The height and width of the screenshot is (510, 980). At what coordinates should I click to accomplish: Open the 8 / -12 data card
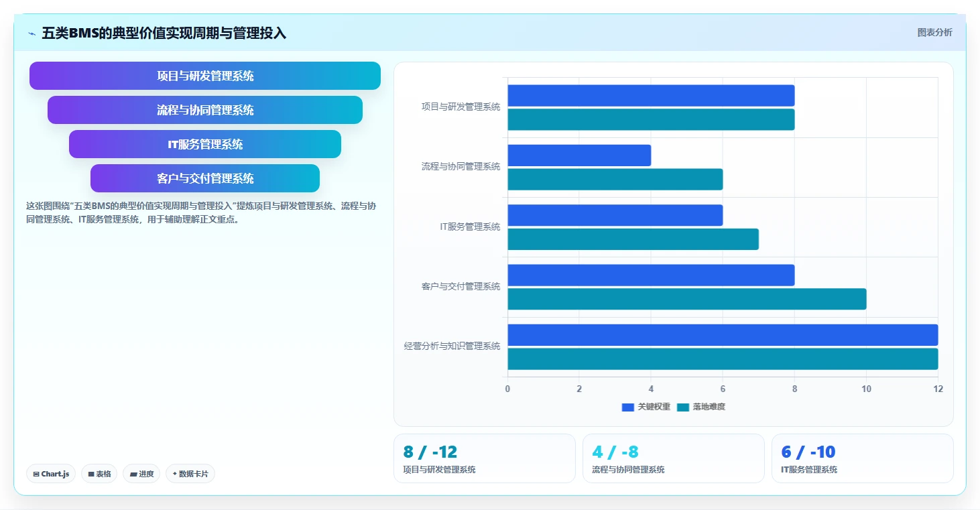click(x=485, y=458)
